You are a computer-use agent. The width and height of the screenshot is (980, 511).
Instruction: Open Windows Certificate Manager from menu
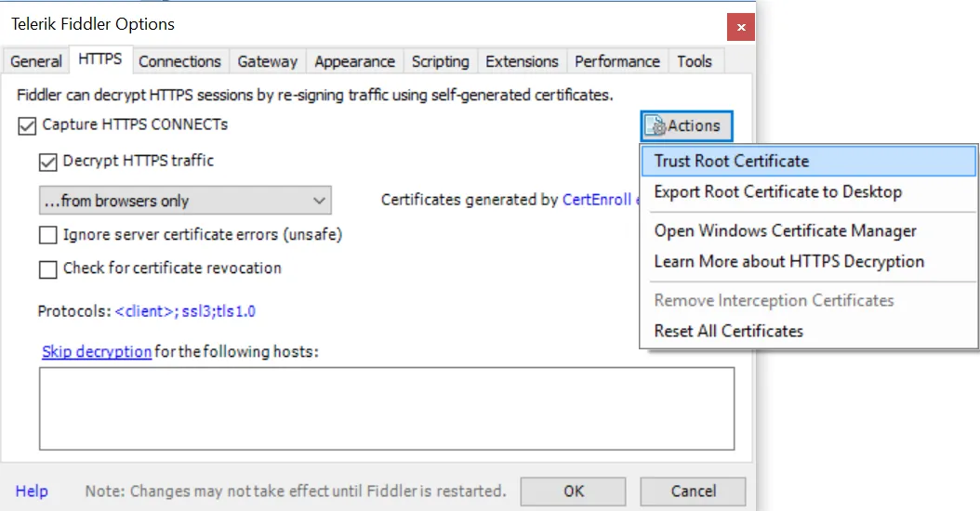tap(808, 230)
